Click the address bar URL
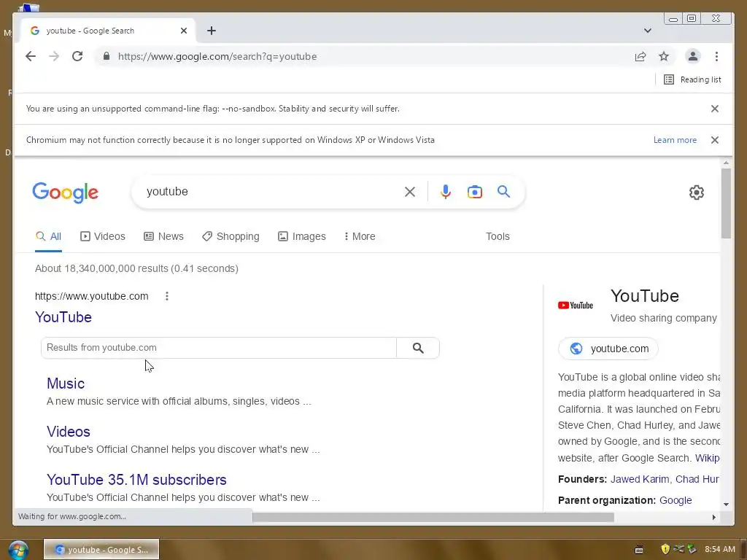The width and height of the screenshot is (747, 560). click(217, 56)
